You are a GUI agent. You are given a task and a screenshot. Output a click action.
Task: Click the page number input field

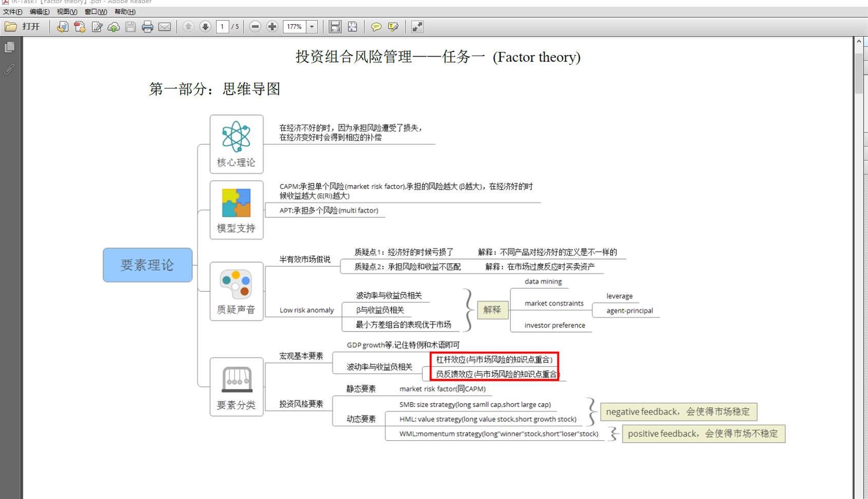223,27
